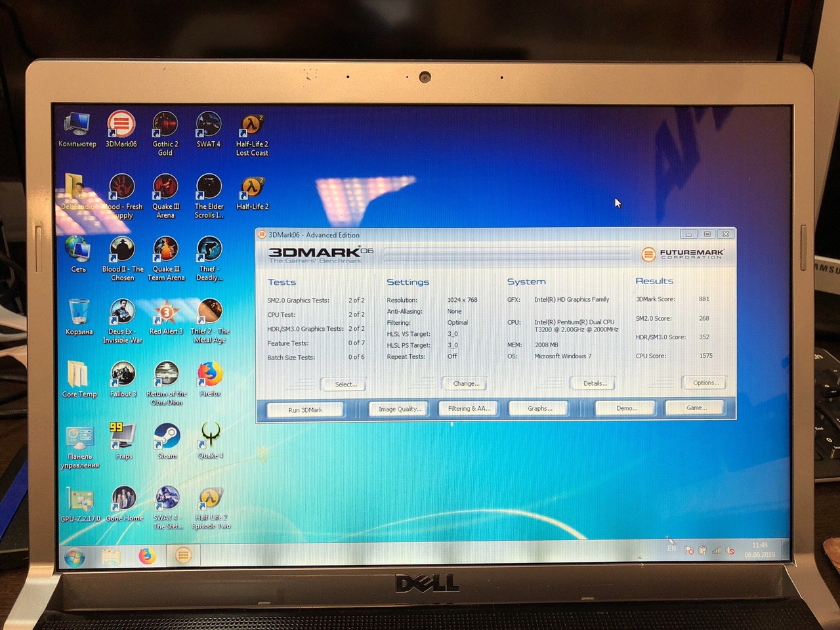
Task: Click the Anti-Aliasing value None
Action: (454, 311)
